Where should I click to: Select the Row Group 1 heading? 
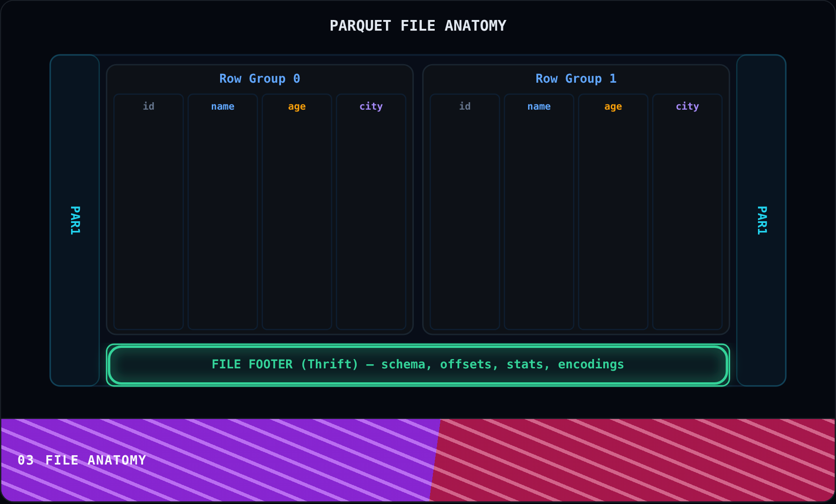coord(576,79)
